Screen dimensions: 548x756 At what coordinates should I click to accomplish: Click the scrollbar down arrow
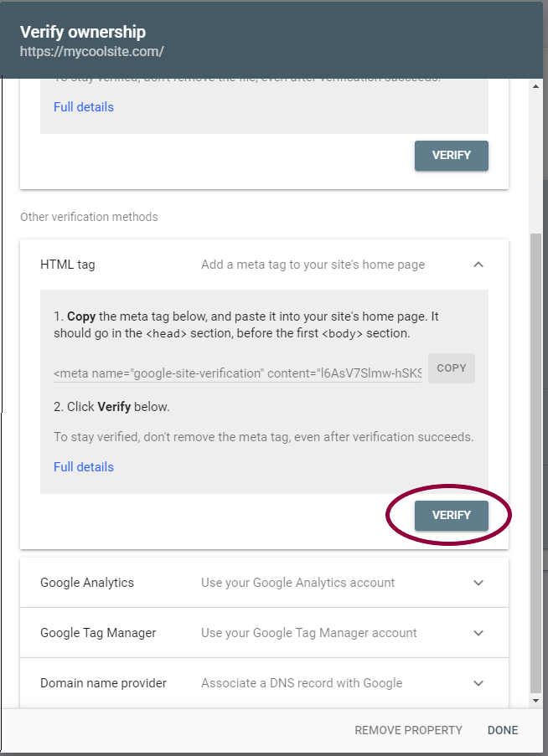click(x=535, y=701)
